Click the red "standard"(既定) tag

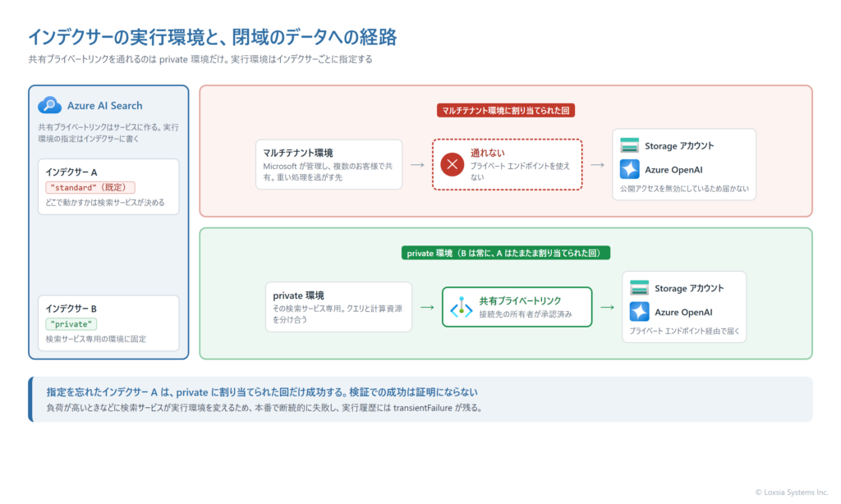[x=90, y=188]
